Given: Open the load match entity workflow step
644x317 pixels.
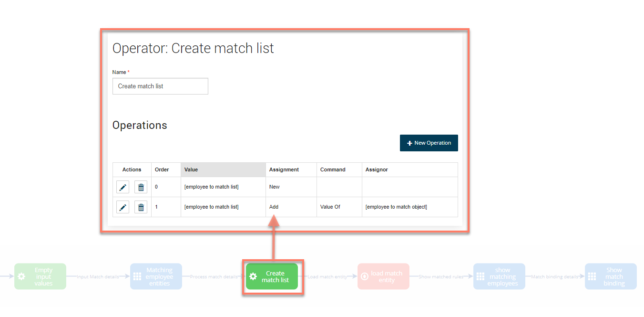Looking at the screenshot, I should point(383,276).
